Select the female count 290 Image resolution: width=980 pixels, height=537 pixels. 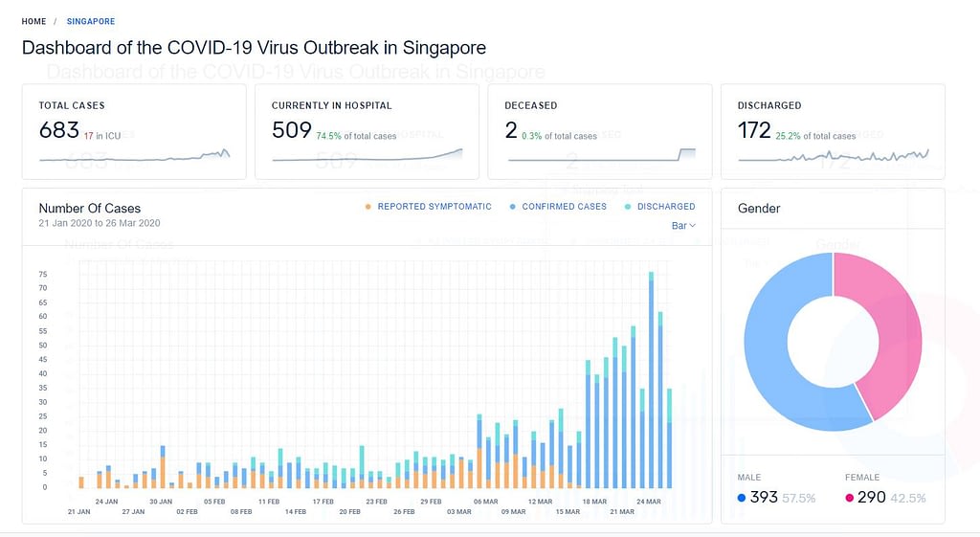871,497
